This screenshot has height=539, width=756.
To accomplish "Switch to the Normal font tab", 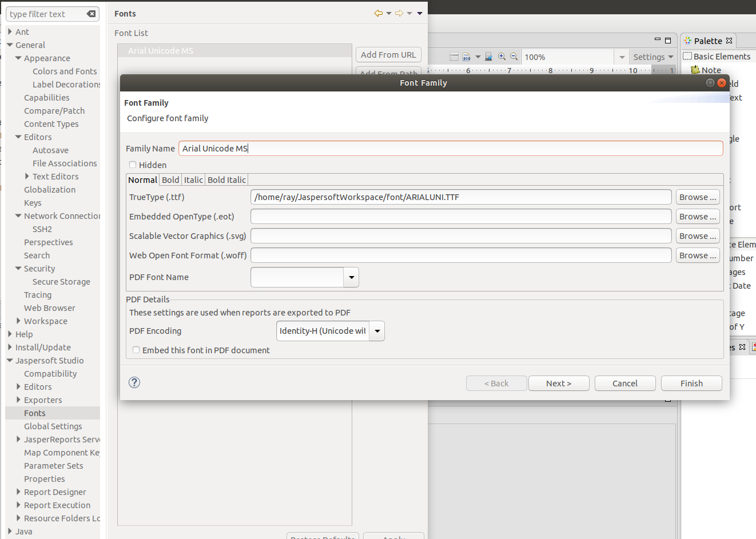I will click(142, 179).
